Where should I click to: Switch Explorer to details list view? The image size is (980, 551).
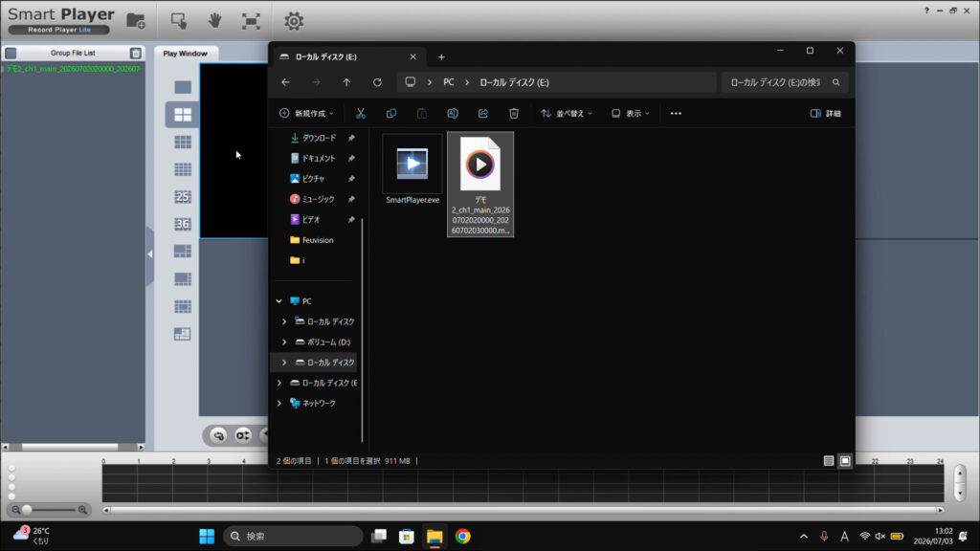pos(829,461)
